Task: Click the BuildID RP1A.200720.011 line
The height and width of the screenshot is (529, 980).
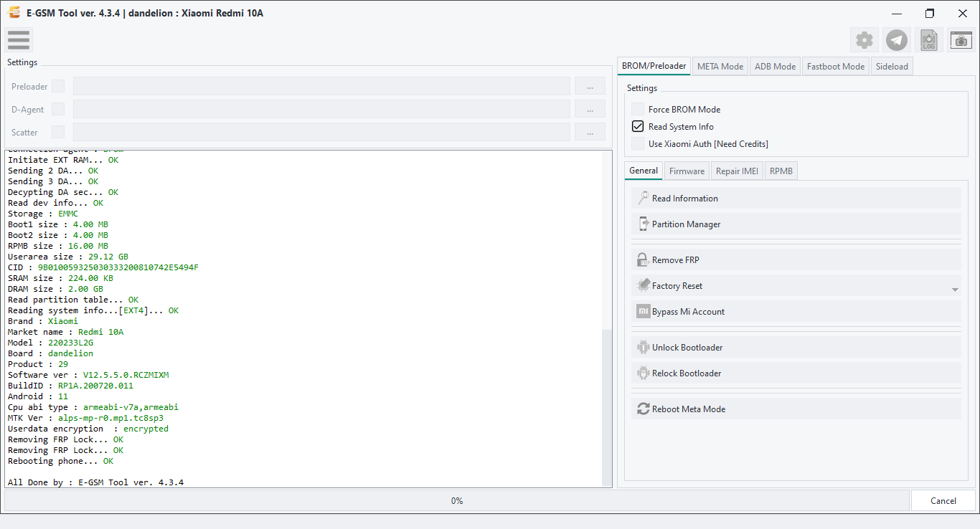Action: click(x=70, y=386)
